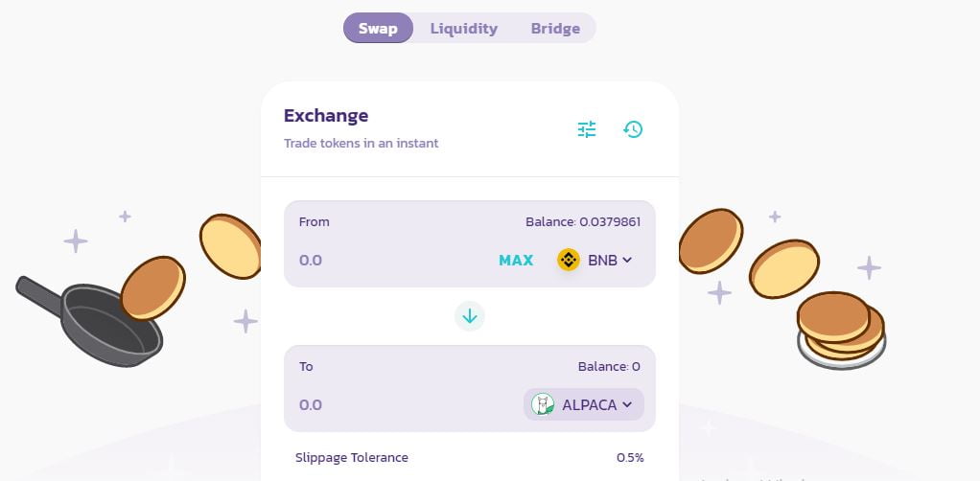Expand the BNB token chevron
Screen dimensions: 980x481
tap(627, 260)
